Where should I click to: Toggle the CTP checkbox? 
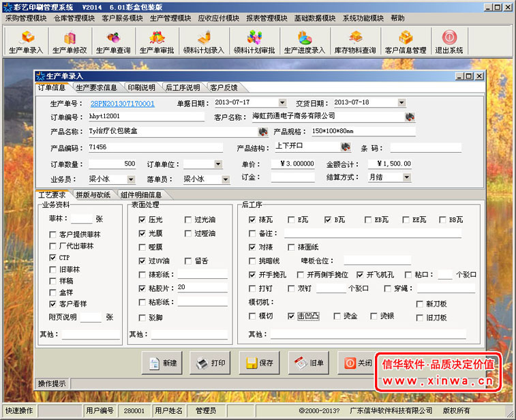52,258
